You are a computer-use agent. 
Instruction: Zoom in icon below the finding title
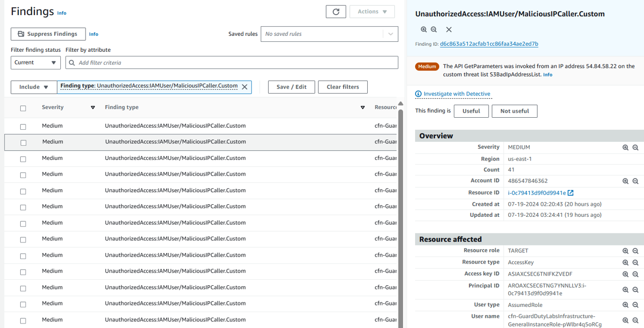click(424, 30)
